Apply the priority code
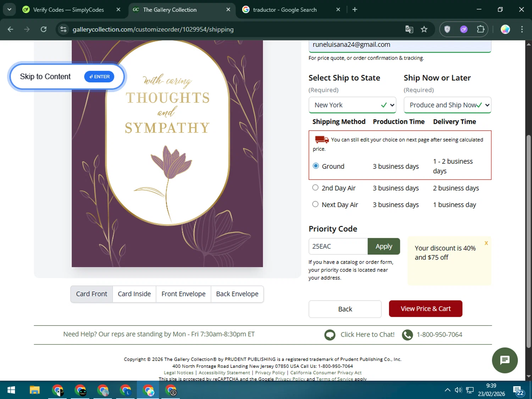Image resolution: width=532 pixels, height=399 pixels. point(384,246)
